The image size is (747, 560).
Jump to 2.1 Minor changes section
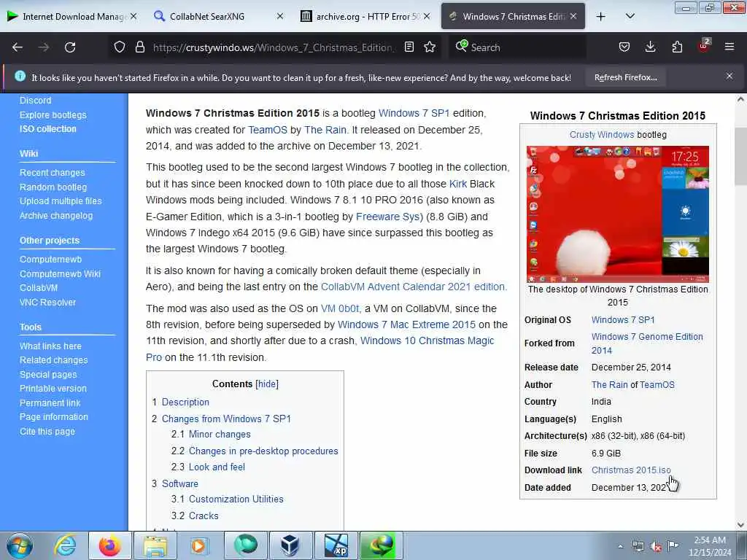coord(220,435)
